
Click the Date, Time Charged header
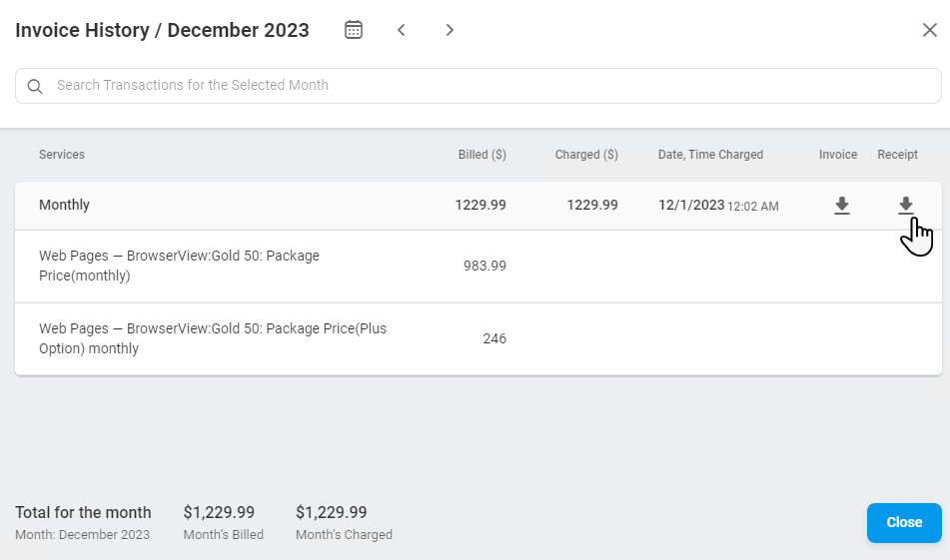click(x=710, y=155)
